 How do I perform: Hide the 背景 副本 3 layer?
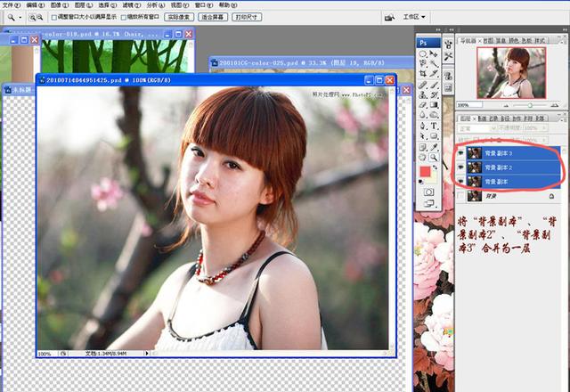pos(460,152)
